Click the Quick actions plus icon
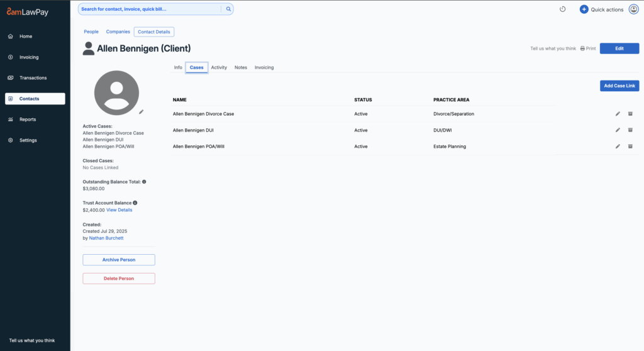Screen dimensions: 644x351 584,9
